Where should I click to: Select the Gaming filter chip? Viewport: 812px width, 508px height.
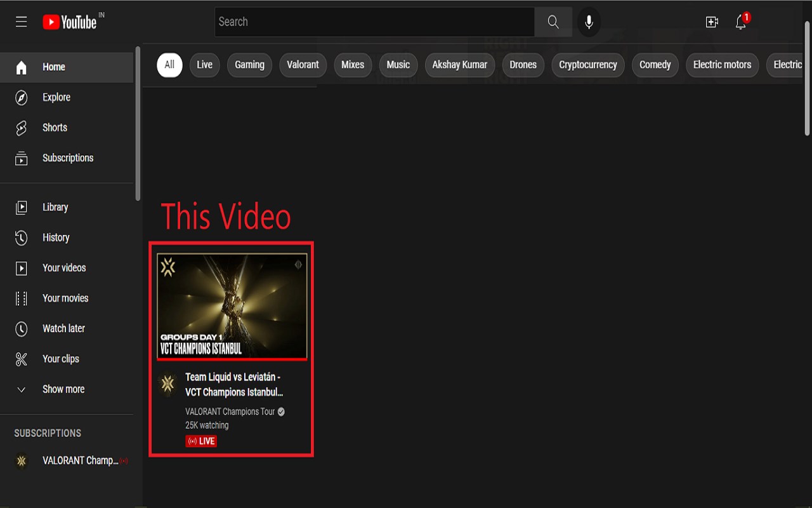250,65
